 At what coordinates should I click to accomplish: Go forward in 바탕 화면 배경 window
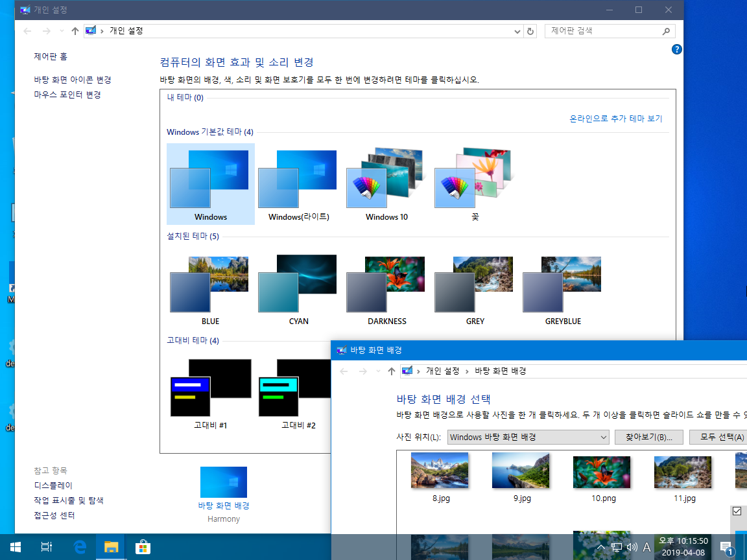click(362, 371)
